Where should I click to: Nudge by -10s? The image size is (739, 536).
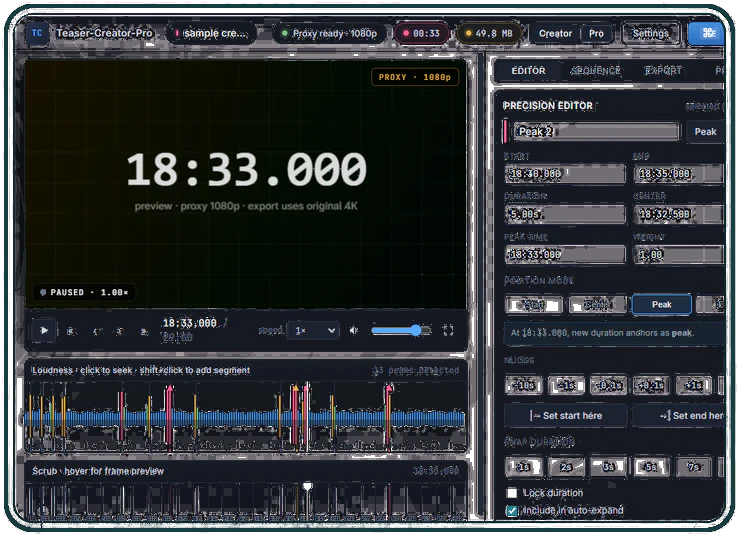(524, 385)
